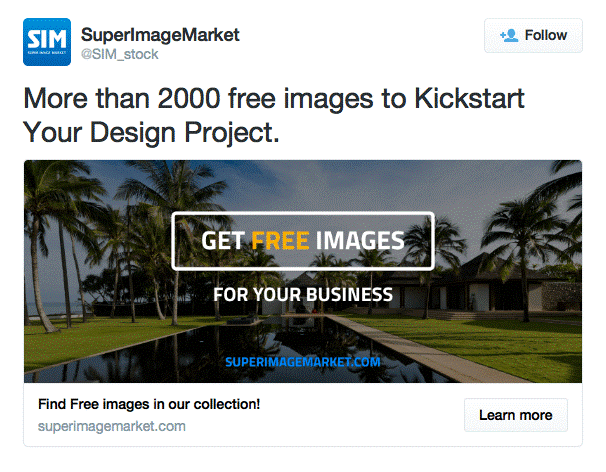This screenshot has width=606, height=472.
Task: Open the SuperImageMarket account name
Action: (x=160, y=35)
